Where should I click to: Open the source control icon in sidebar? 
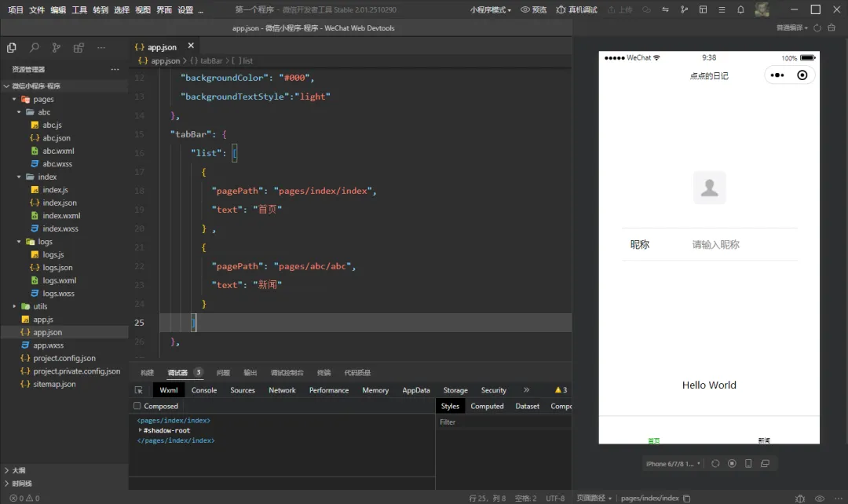57,48
